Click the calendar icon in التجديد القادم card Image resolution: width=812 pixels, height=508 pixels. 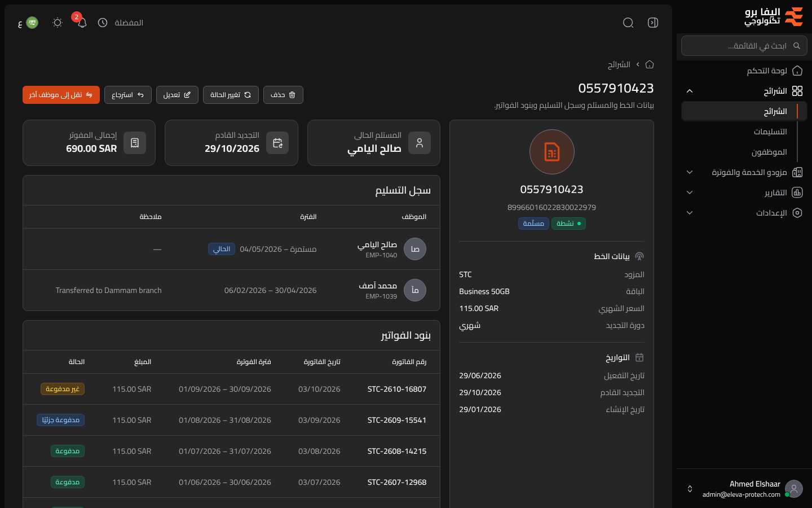tap(277, 143)
